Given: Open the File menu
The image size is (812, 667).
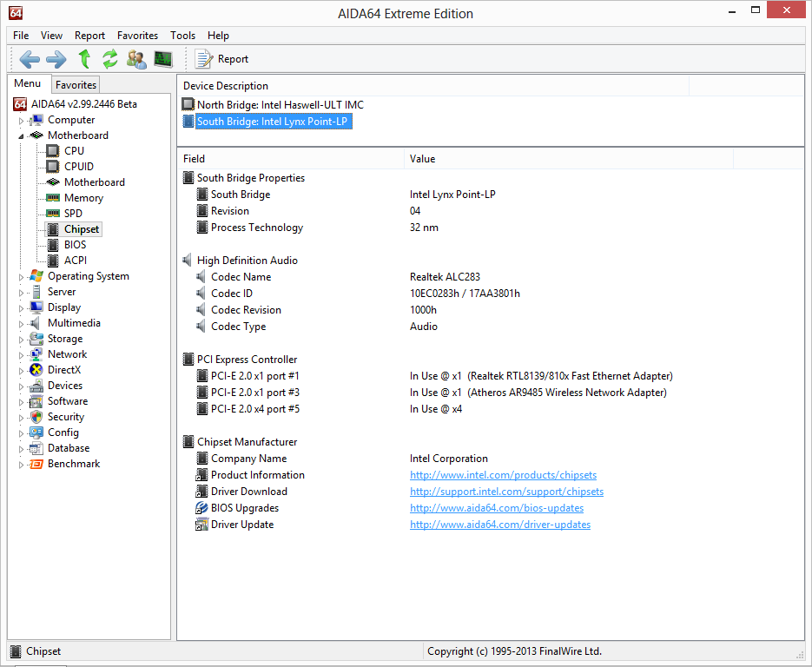Looking at the screenshot, I should click(21, 36).
